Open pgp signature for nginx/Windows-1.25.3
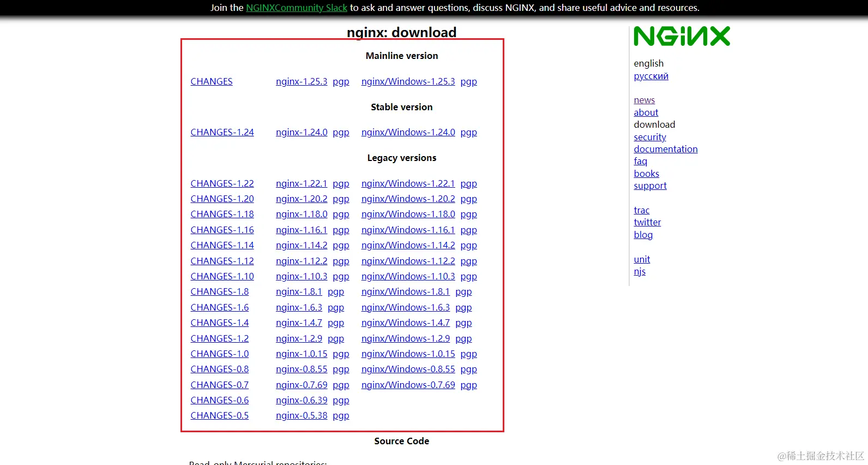868x465 pixels. click(x=469, y=81)
